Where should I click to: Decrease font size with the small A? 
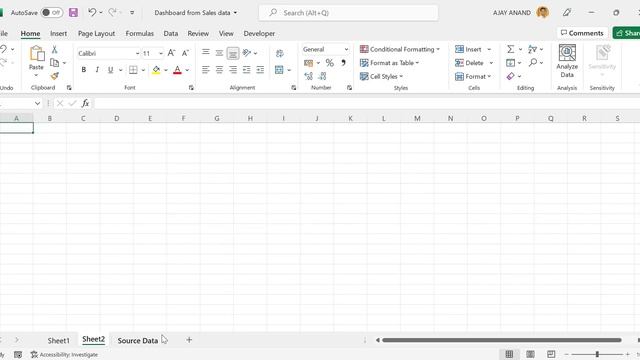click(x=185, y=53)
